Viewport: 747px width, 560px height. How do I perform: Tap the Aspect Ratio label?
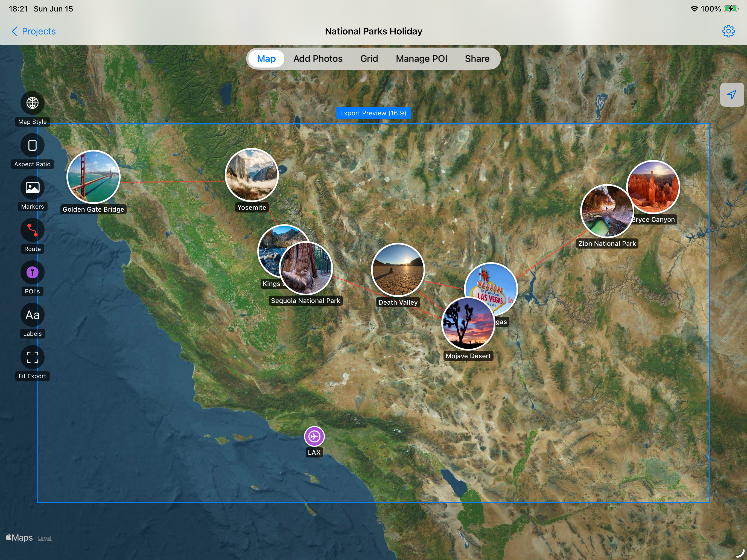pos(33,164)
